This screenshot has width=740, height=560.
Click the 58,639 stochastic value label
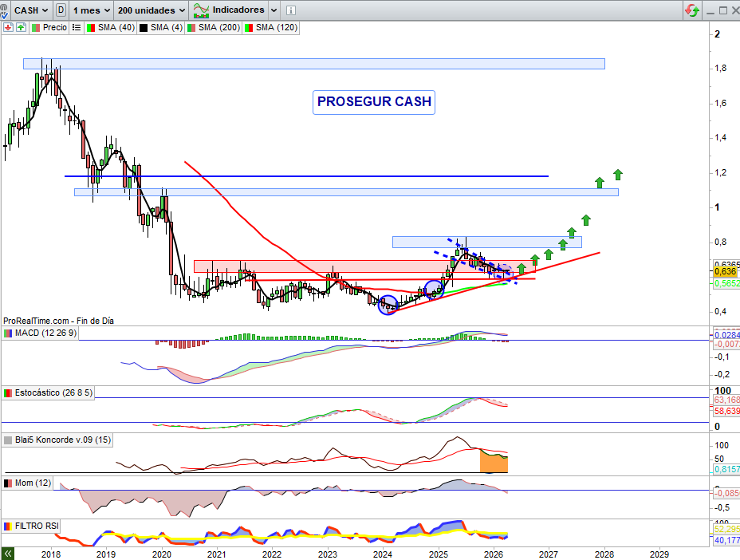726,412
